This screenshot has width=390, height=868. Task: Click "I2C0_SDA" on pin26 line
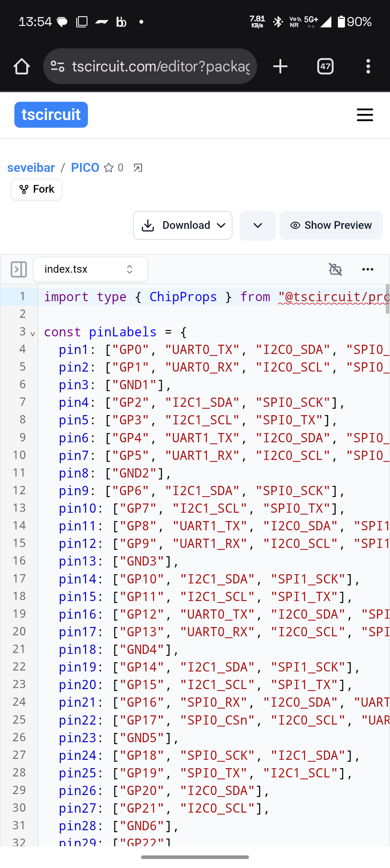point(218,791)
